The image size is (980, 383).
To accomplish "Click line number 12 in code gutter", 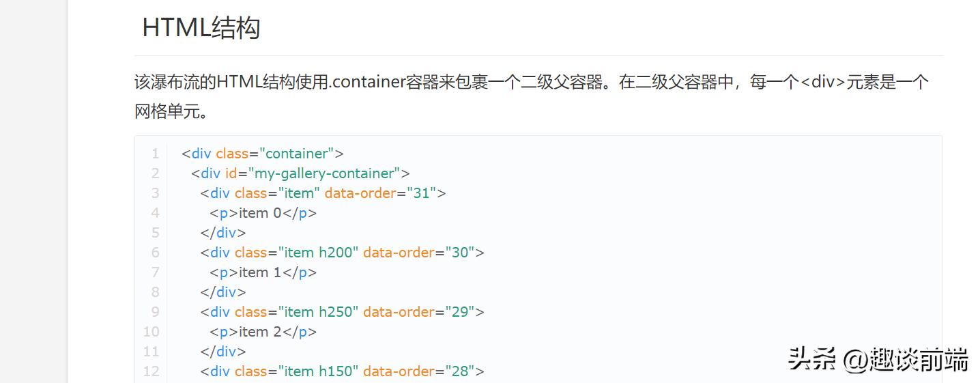I will [152, 371].
